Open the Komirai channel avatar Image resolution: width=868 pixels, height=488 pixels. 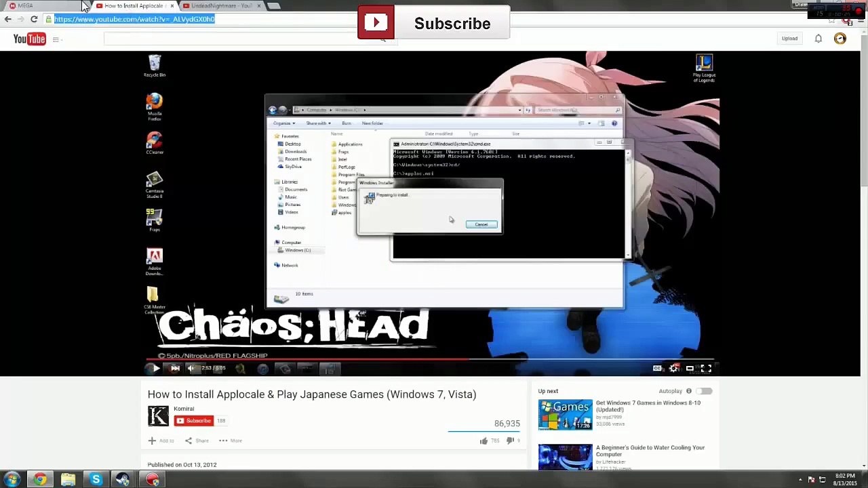click(158, 416)
